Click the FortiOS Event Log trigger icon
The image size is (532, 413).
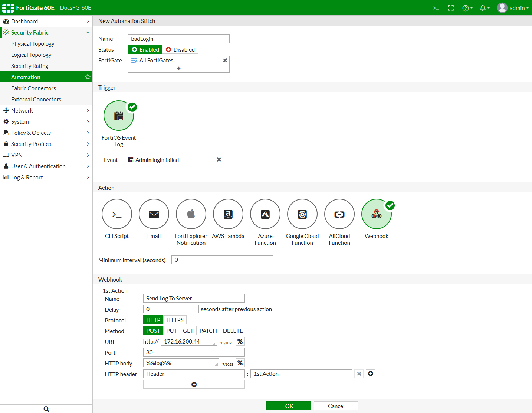pos(119,116)
